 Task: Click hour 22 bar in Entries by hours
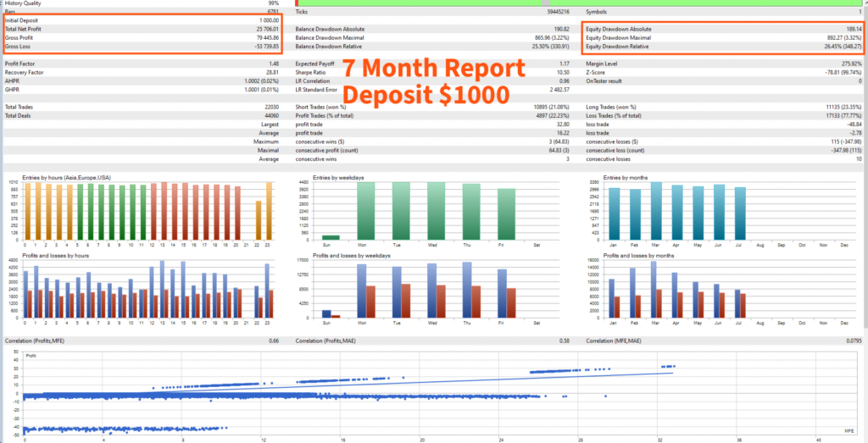258,220
